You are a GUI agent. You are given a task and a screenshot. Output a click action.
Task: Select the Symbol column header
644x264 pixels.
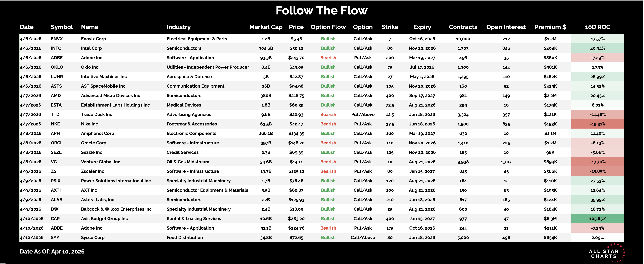62,27
